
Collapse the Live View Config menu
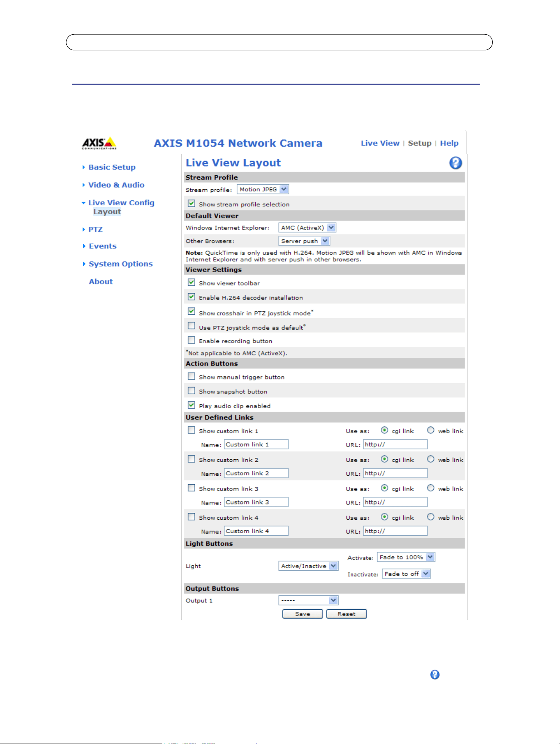pyautogui.click(x=121, y=203)
